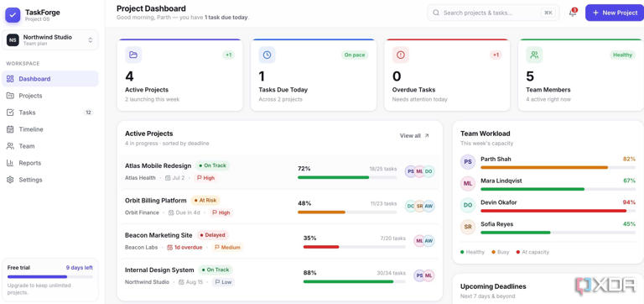Click the New Project button
The image size is (644, 304).
pos(615,13)
